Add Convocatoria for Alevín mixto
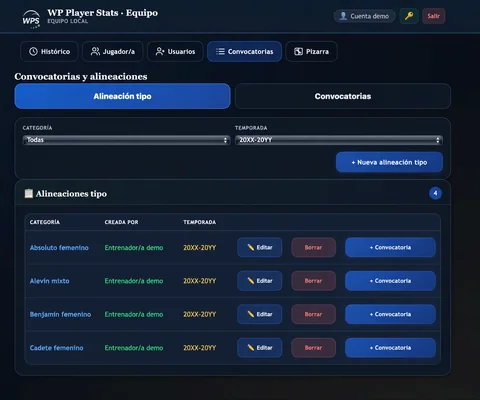 [390, 281]
